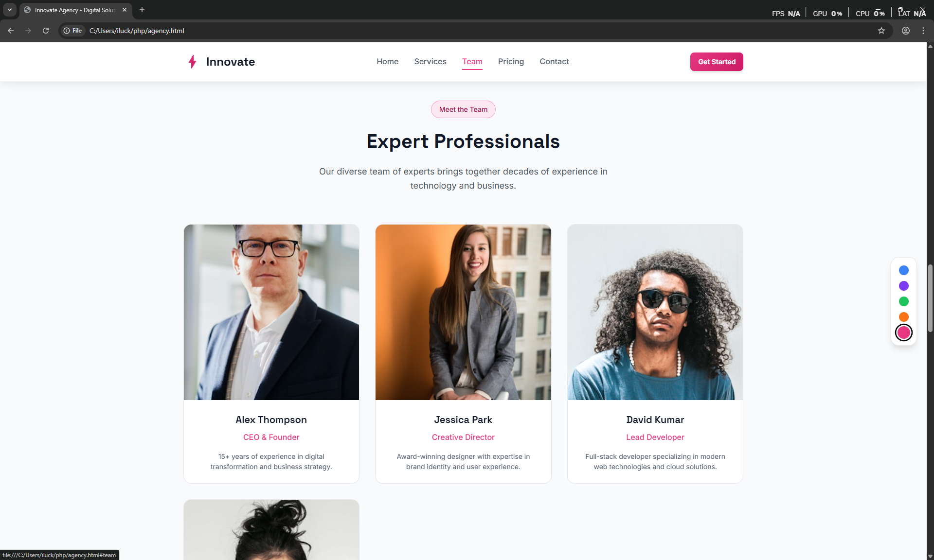Open the Services nav menu item
Image resolution: width=934 pixels, height=560 pixels.
point(430,62)
